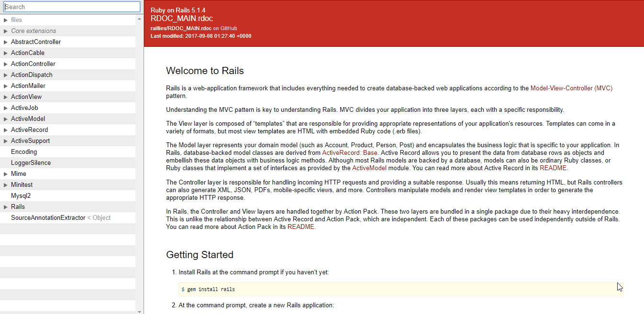
Task: Open ActiveJob in the sidebar
Action: click(x=24, y=108)
